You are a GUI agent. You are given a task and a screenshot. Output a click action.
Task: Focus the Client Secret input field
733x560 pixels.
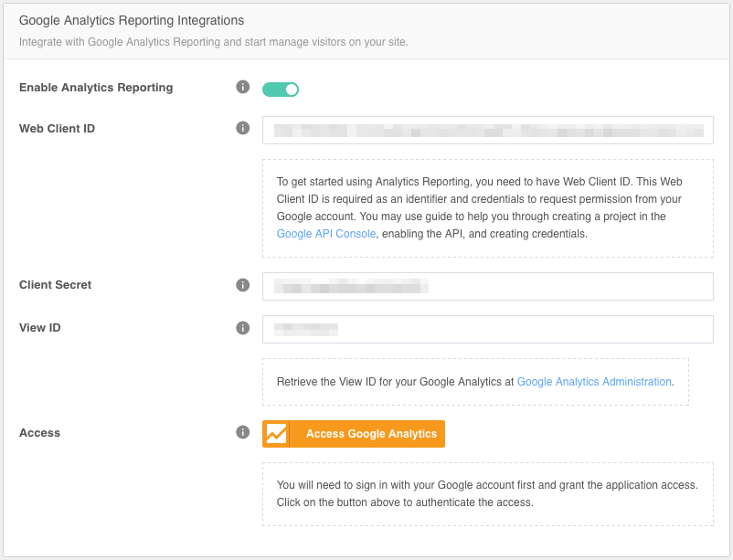coord(487,286)
